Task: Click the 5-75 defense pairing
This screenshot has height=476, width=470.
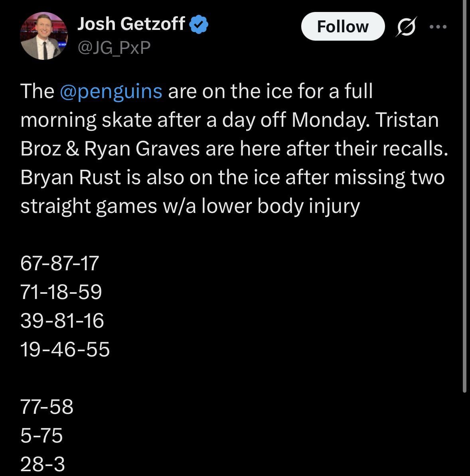Action: pos(41,436)
